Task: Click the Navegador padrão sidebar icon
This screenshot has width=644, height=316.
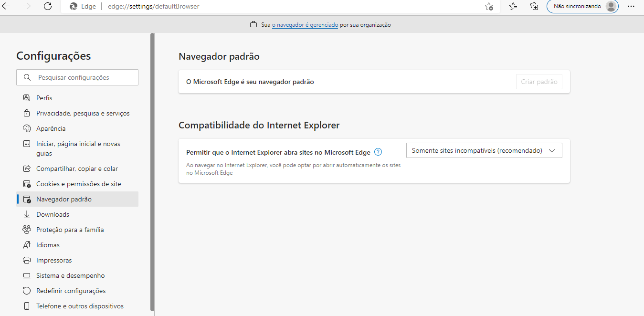Action: pos(27,199)
